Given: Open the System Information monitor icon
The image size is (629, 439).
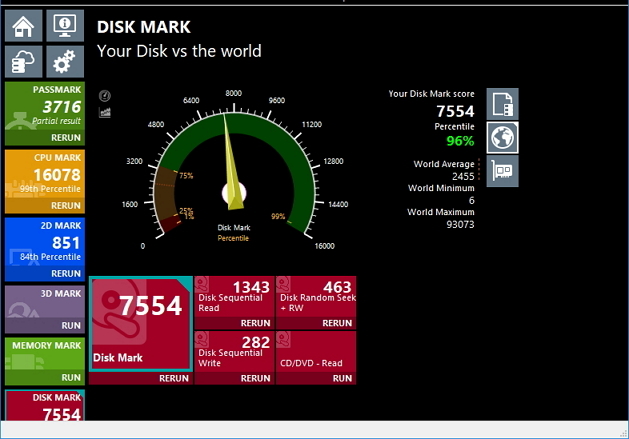Looking at the screenshot, I should point(65,26).
